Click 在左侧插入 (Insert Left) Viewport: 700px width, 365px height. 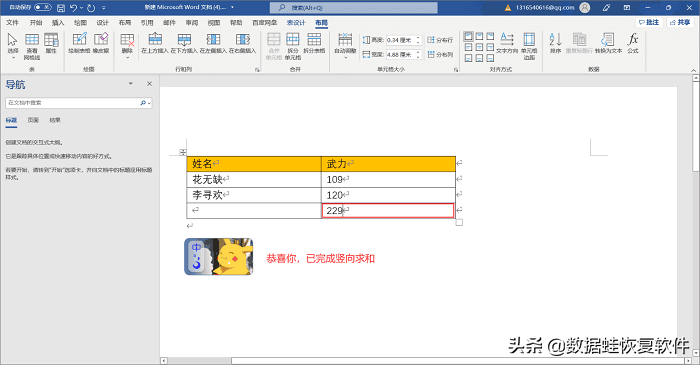click(x=213, y=43)
